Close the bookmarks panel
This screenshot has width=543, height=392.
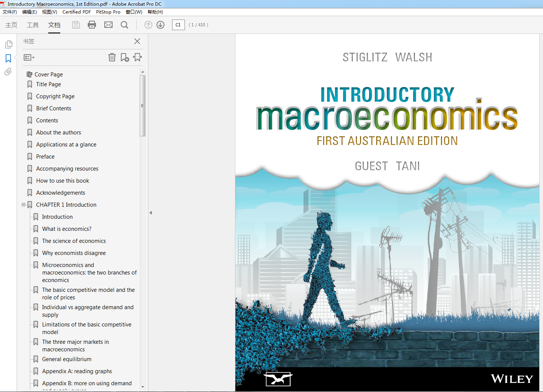click(137, 41)
